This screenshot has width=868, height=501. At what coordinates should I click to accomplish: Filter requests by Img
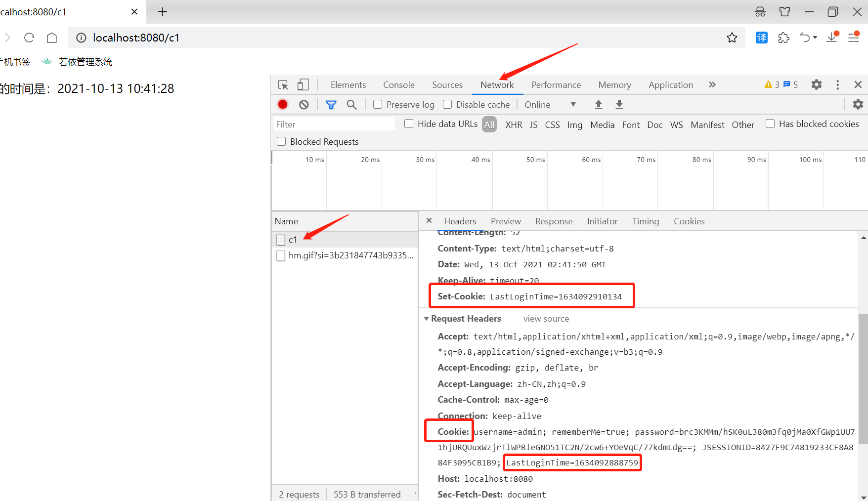575,125
